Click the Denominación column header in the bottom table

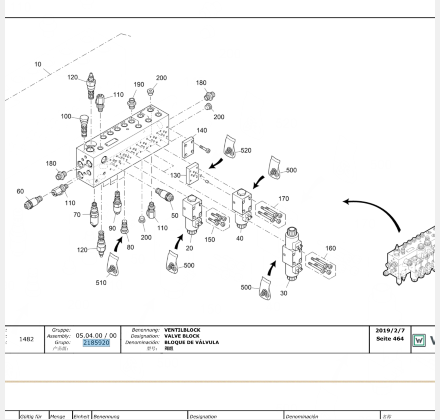(303, 416)
